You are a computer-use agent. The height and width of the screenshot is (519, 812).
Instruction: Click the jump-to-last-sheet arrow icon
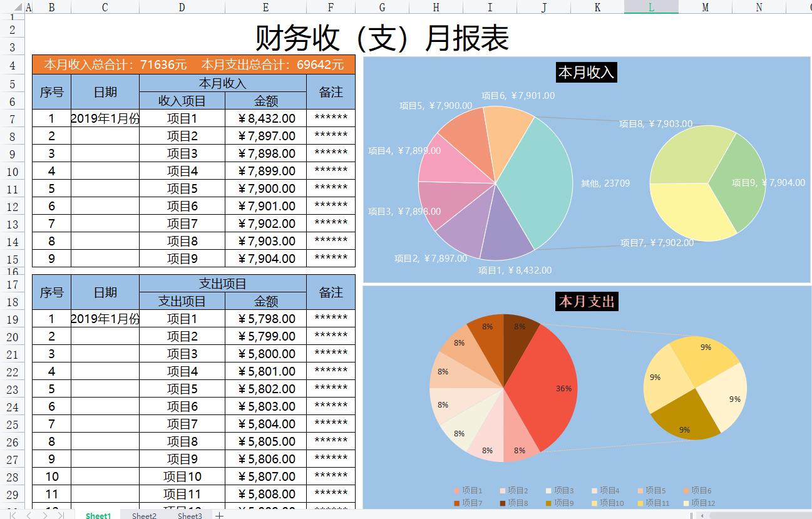61,515
